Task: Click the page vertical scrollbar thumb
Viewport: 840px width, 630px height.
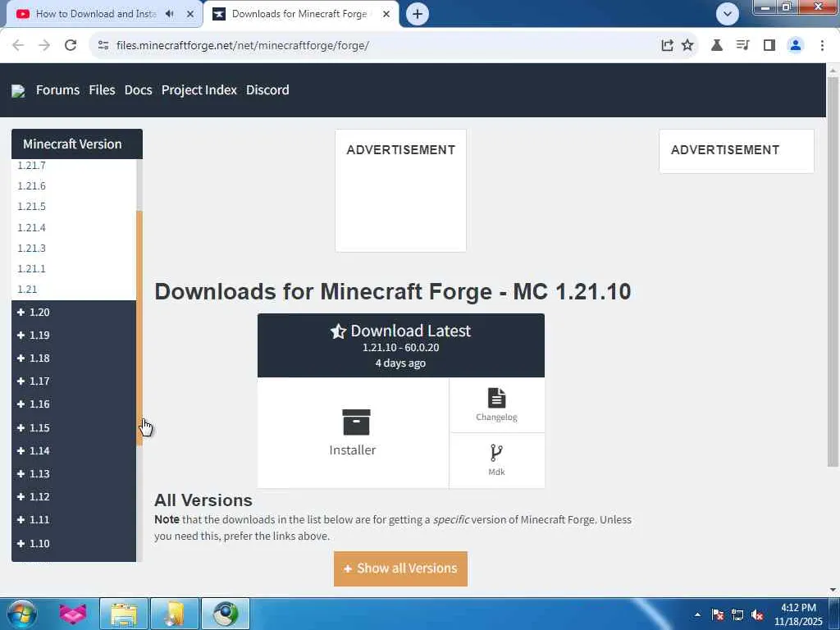Action: tap(833, 271)
